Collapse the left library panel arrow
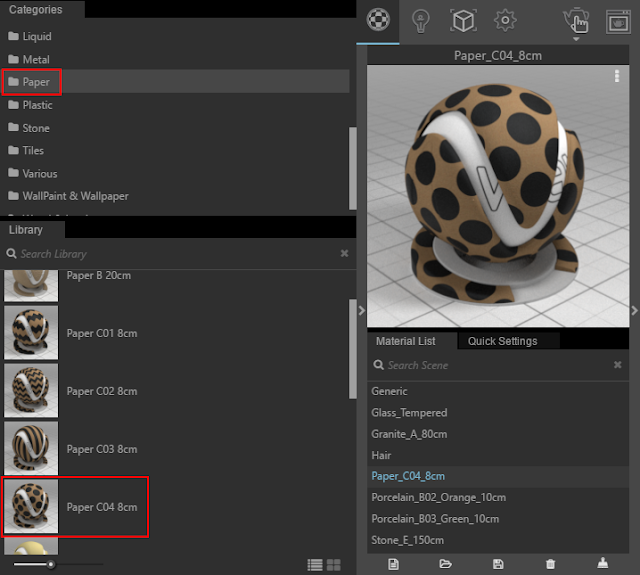The image size is (640, 575). coord(362,311)
